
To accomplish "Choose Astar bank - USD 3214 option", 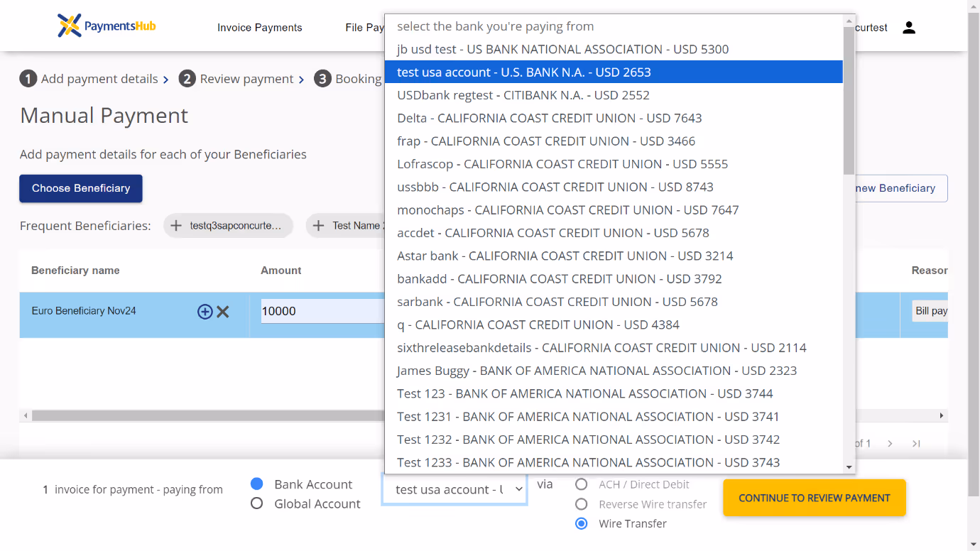I will click(614, 256).
